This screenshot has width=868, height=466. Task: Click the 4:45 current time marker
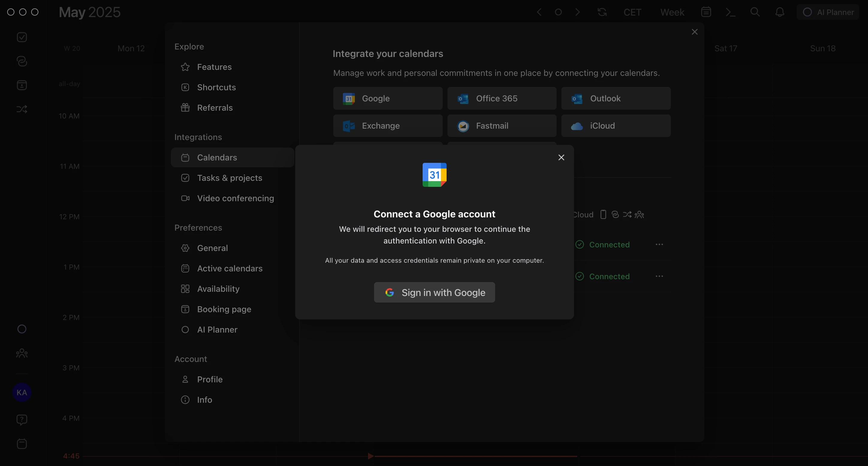tap(71, 456)
